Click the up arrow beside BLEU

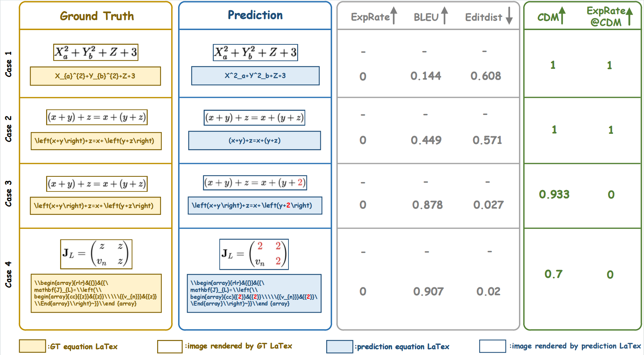(444, 15)
